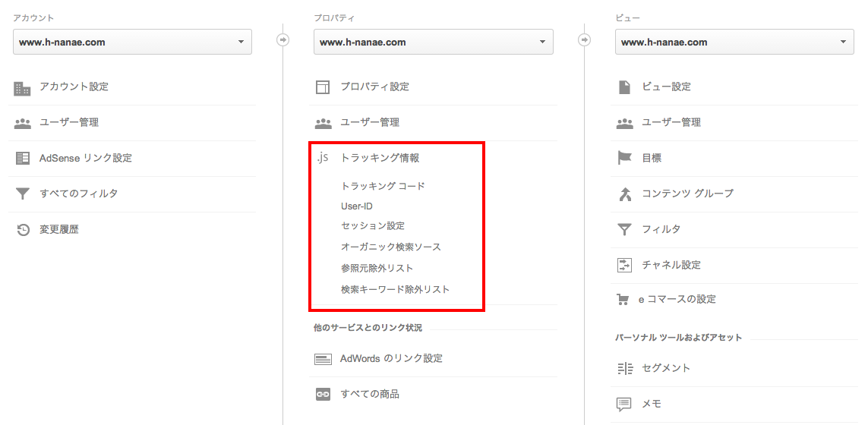Viewport: 868px width, 425px height.
Task: Open セッション設定
Action: click(x=373, y=226)
